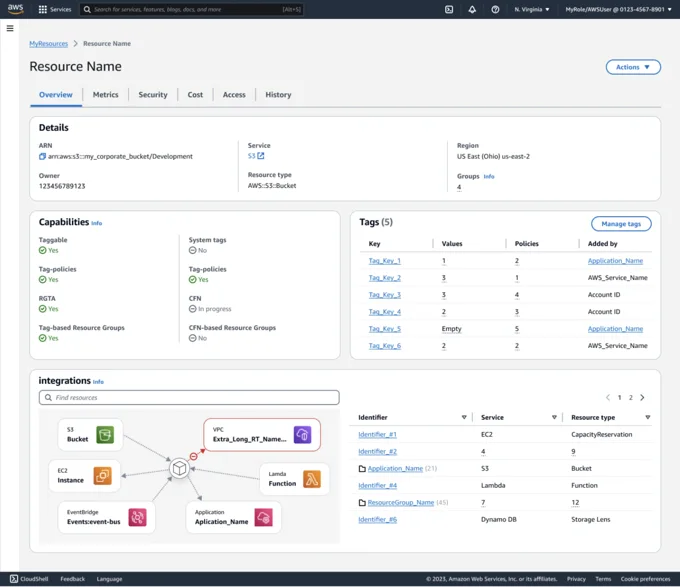Open the hamburger side navigation menu
The height and width of the screenshot is (587, 680).
[x=10, y=28]
